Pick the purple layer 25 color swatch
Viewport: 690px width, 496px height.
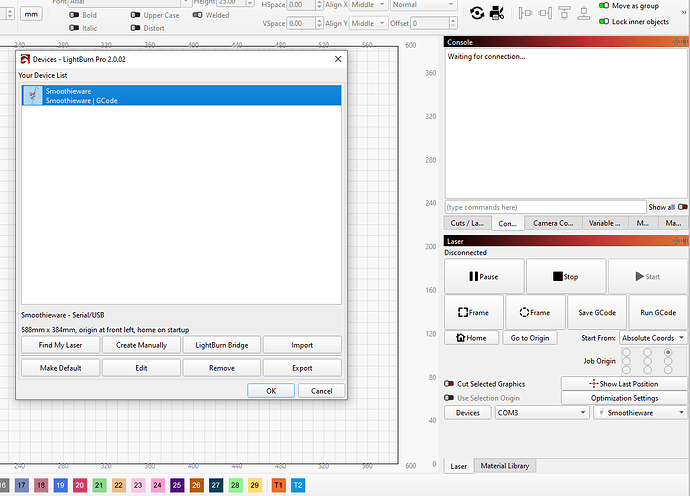(x=177, y=484)
